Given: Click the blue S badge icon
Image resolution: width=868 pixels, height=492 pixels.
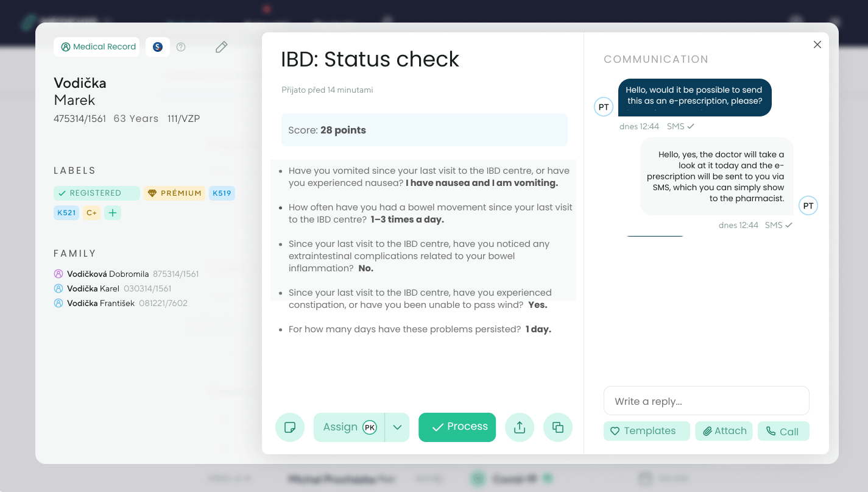Looking at the screenshot, I should (158, 47).
